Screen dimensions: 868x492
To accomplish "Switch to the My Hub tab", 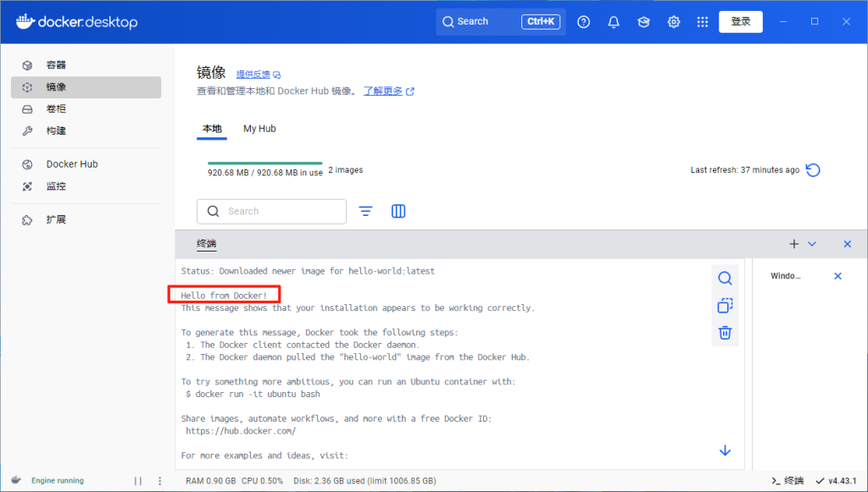I will coord(259,128).
